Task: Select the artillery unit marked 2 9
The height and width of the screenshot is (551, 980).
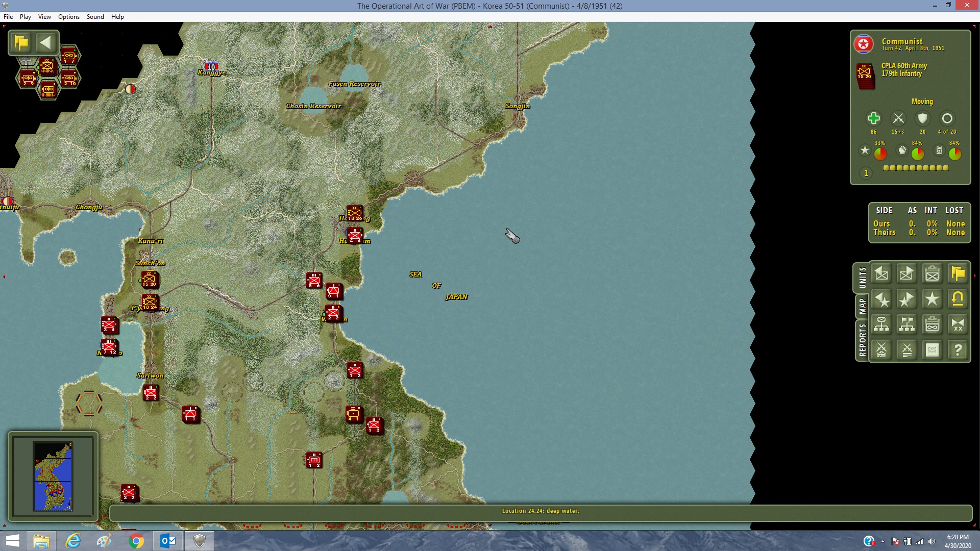Action: tap(28, 79)
